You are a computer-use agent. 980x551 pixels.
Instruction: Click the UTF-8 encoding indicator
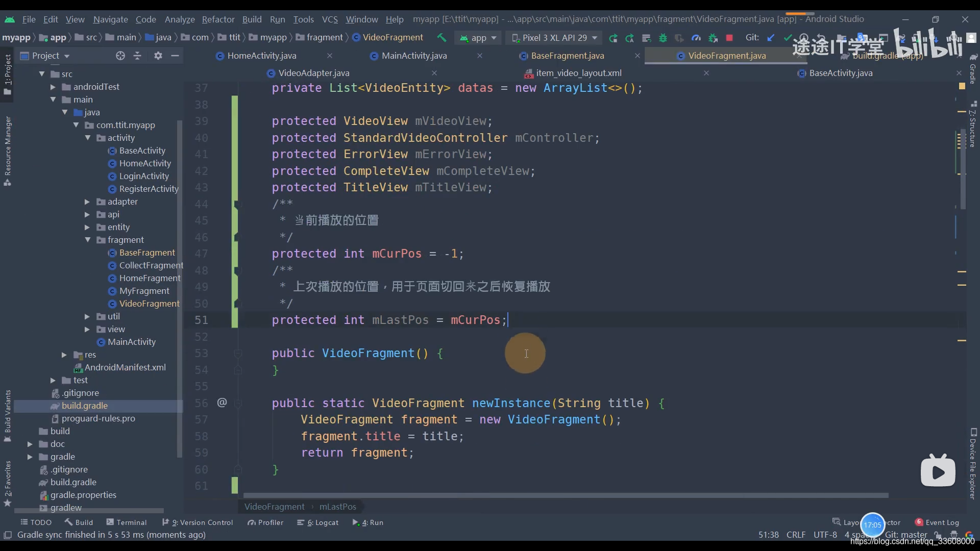coord(825,535)
